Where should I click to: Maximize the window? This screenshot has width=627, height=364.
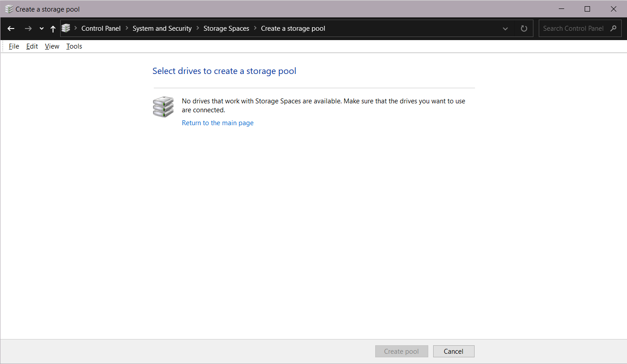pos(587,9)
